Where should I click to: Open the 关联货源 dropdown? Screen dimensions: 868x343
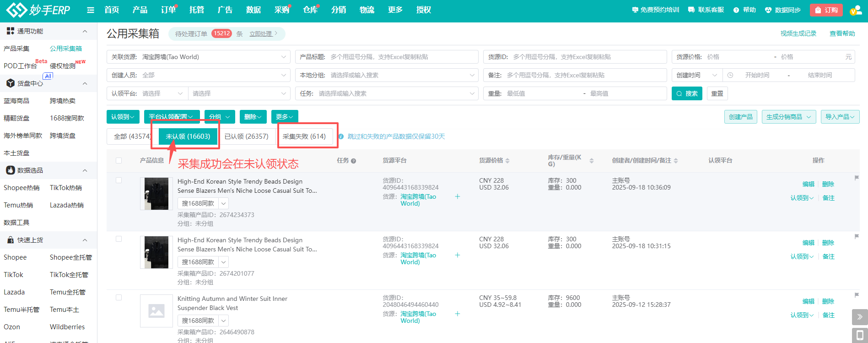point(199,57)
